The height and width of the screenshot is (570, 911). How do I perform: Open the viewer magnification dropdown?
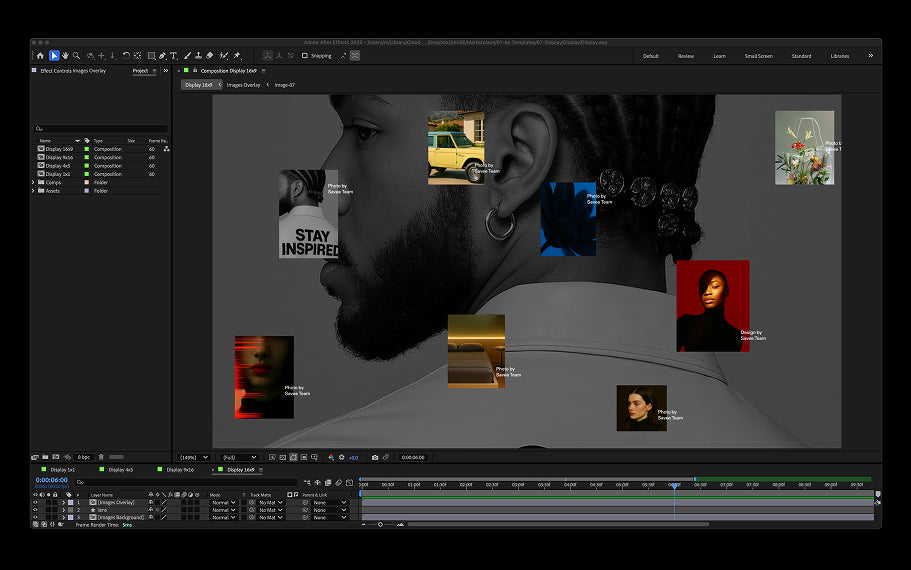193,457
